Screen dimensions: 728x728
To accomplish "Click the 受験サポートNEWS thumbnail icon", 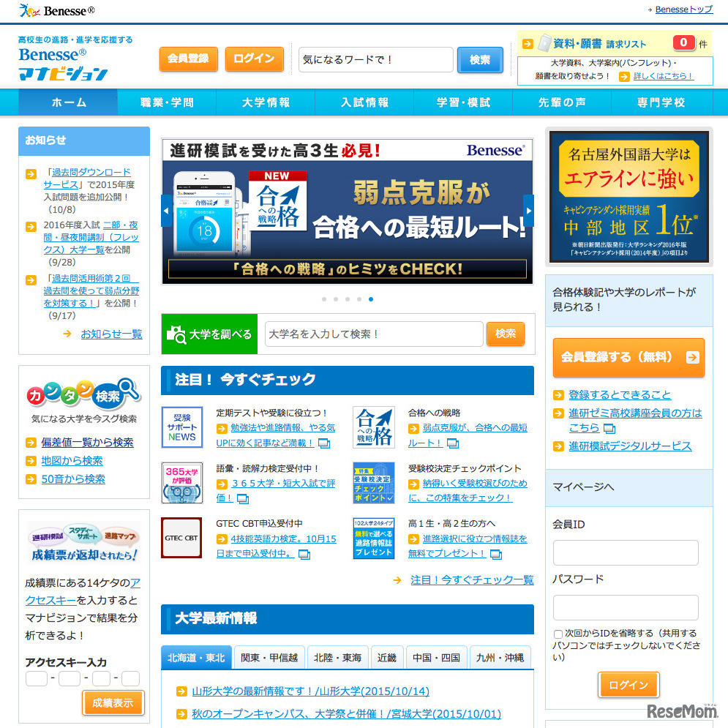I will [x=182, y=427].
